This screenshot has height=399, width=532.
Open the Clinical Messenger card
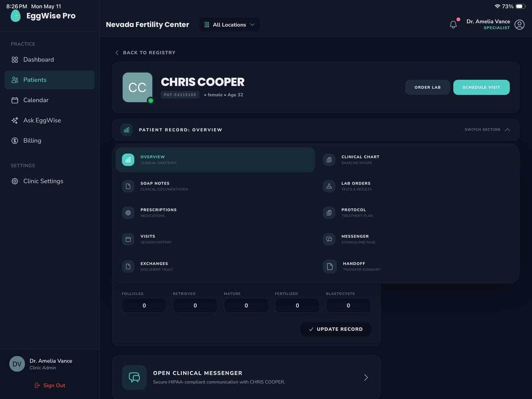pos(246,377)
